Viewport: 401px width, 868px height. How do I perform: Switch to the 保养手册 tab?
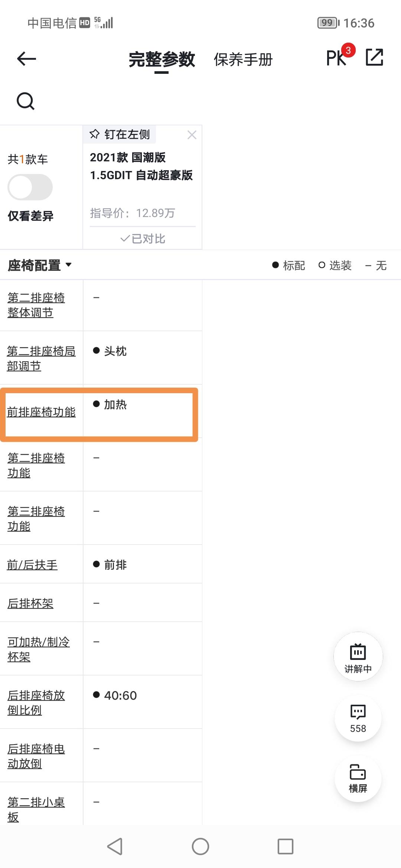[x=243, y=59]
